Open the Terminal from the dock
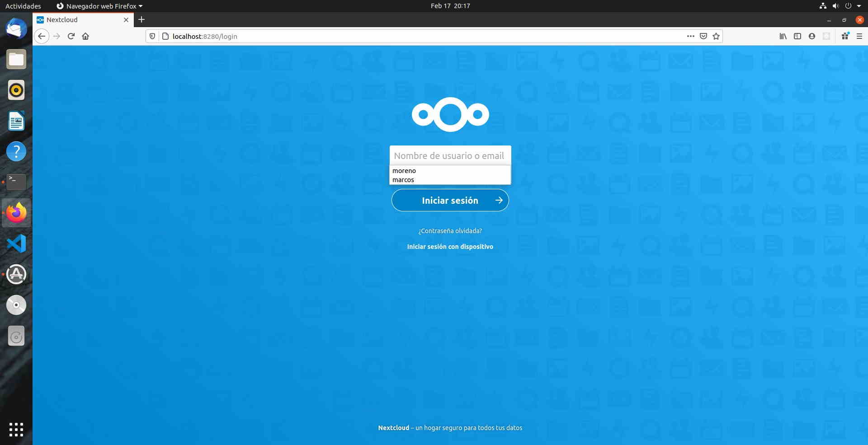868x445 pixels. click(x=16, y=182)
